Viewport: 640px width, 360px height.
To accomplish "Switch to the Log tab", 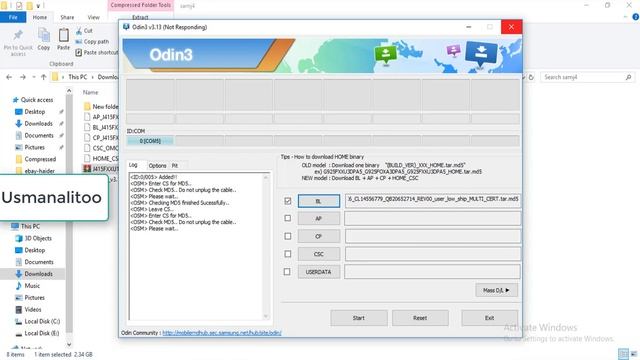I will click(133, 165).
